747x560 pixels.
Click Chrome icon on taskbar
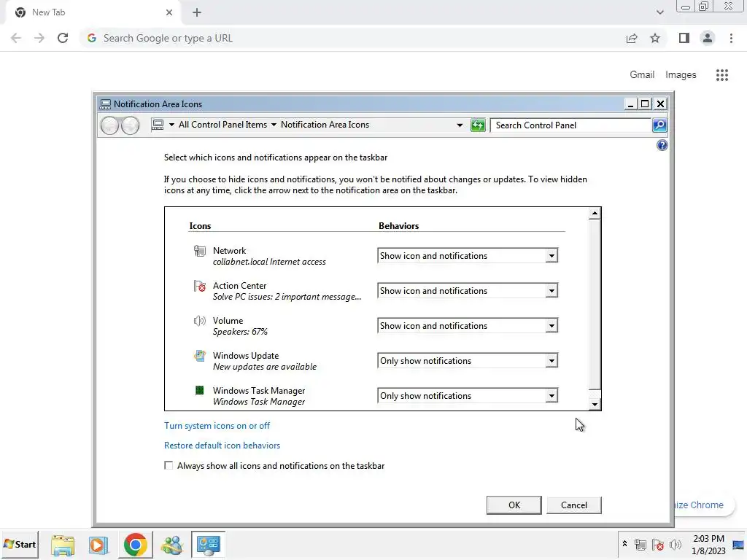tap(135, 545)
